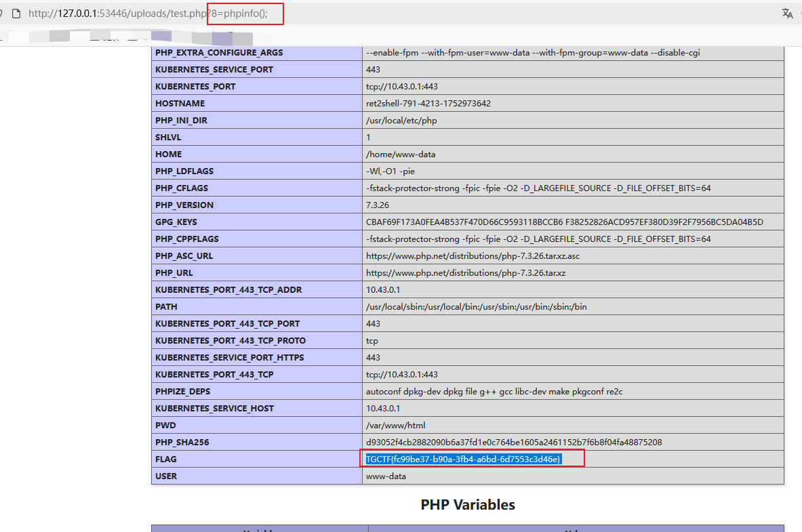Select the PHPIZE_DEPS value text
The width and height of the screenshot is (802, 532).
click(x=494, y=391)
